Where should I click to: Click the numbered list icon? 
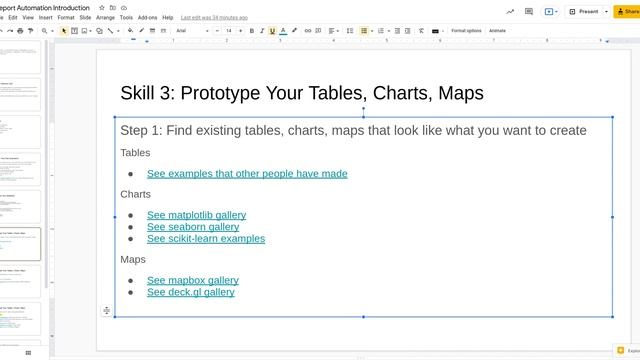(381, 31)
